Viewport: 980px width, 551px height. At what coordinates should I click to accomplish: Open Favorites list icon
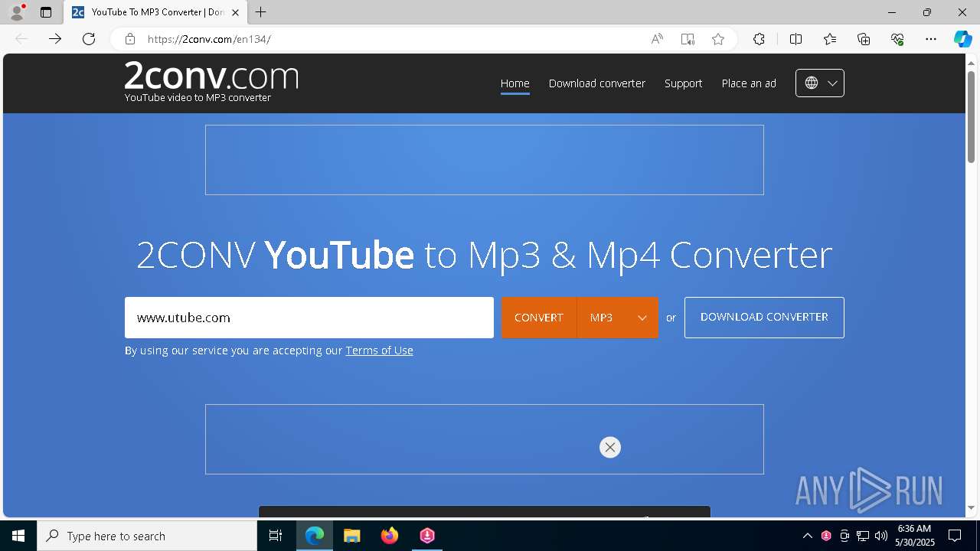[x=830, y=39]
